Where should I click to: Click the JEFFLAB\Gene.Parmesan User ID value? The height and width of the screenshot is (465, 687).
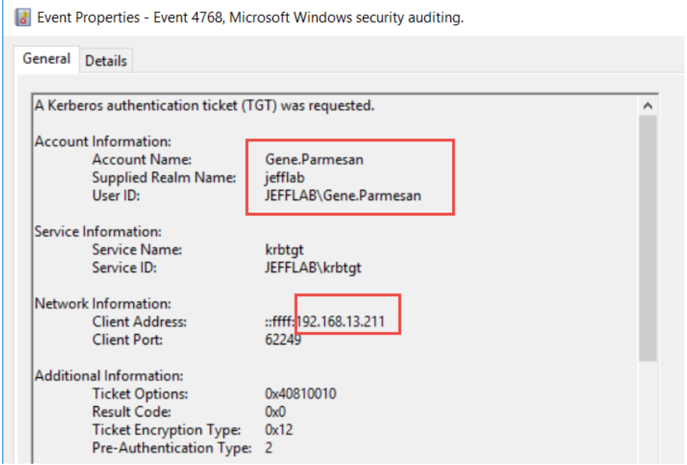[336, 196]
